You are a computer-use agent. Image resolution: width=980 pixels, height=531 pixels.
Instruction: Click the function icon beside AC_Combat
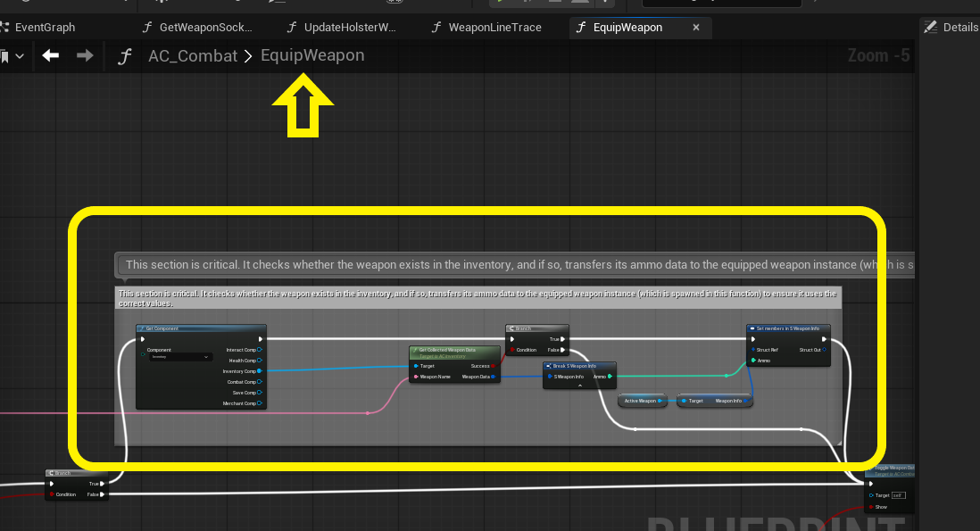pyautogui.click(x=125, y=56)
